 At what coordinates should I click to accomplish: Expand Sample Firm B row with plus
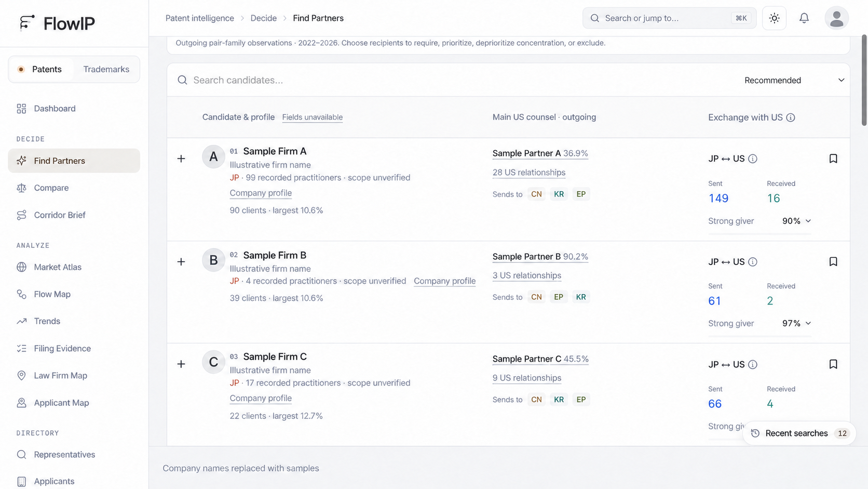point(181,261)
